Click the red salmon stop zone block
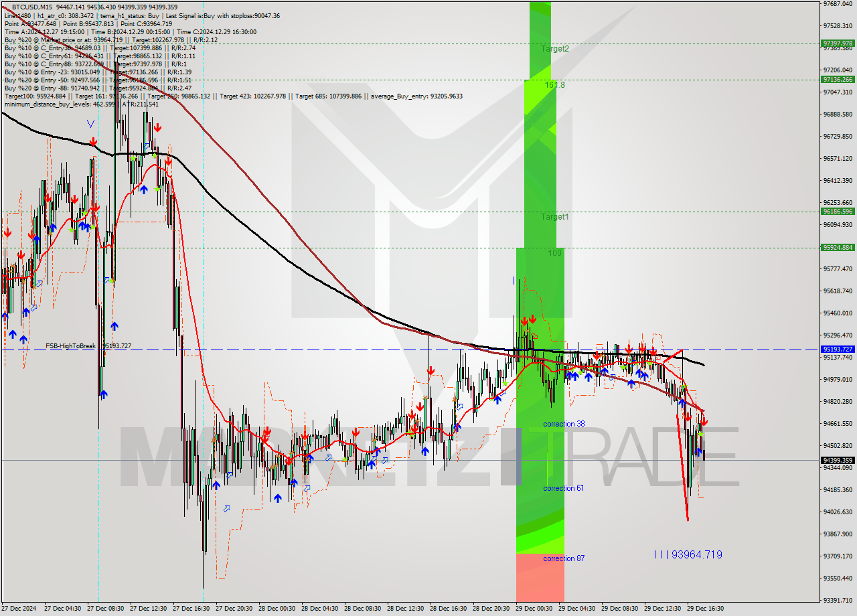 point(540,578)
